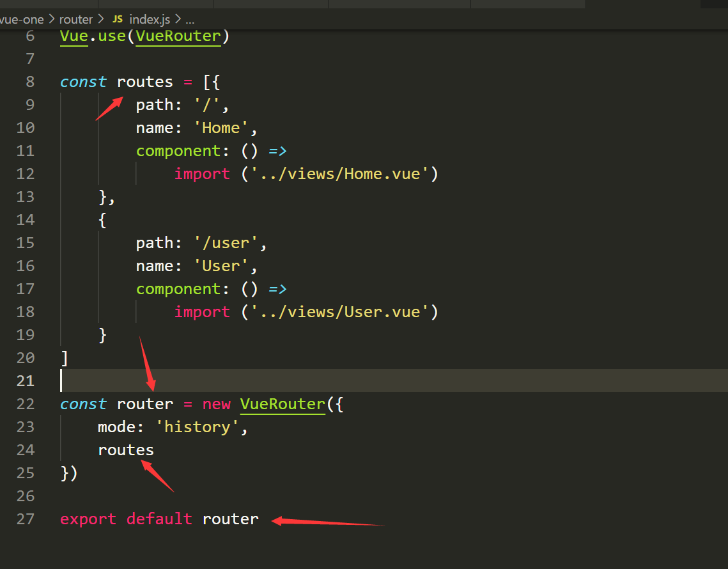Click line number 27 in the gutter
This screenshot has height=569, width=728.
pos(26,519)
